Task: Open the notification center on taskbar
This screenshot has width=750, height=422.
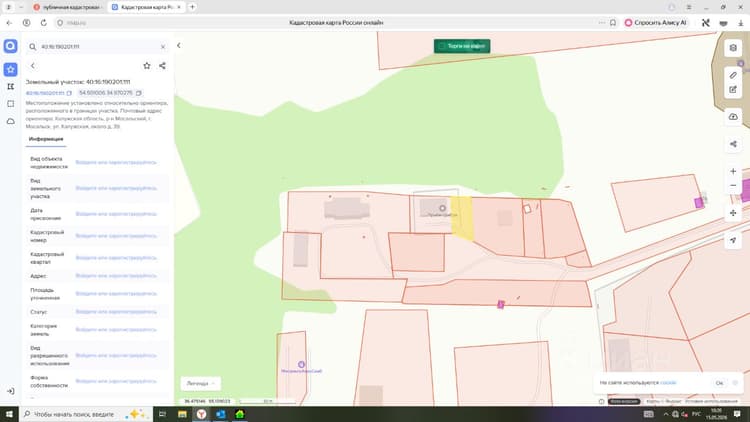Action: click(x=737, y=414)
